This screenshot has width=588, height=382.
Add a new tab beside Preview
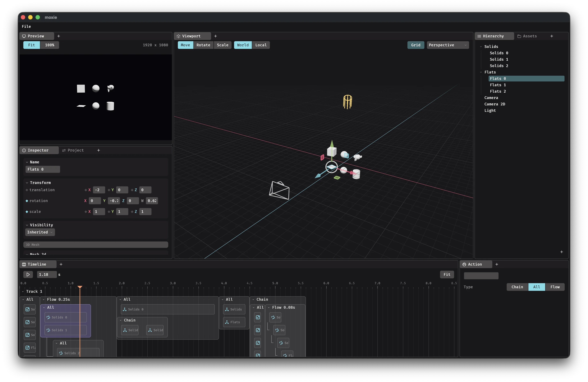(58, 36)
